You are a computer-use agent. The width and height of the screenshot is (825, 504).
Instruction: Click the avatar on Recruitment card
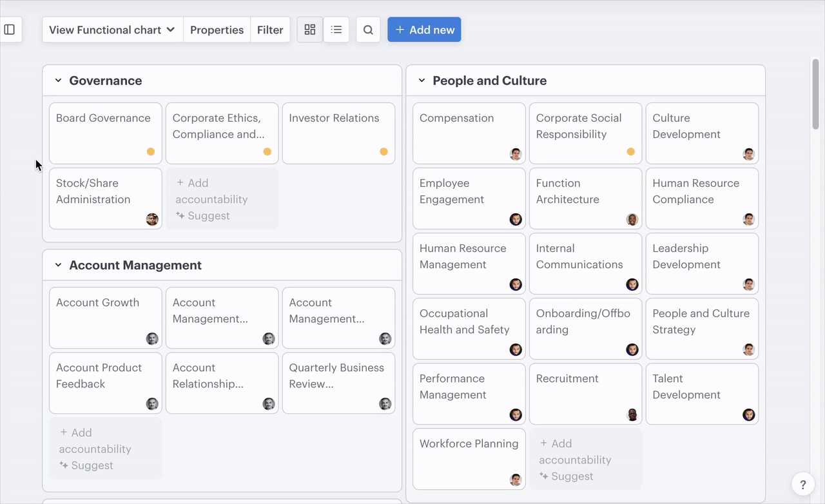(632, 414)
